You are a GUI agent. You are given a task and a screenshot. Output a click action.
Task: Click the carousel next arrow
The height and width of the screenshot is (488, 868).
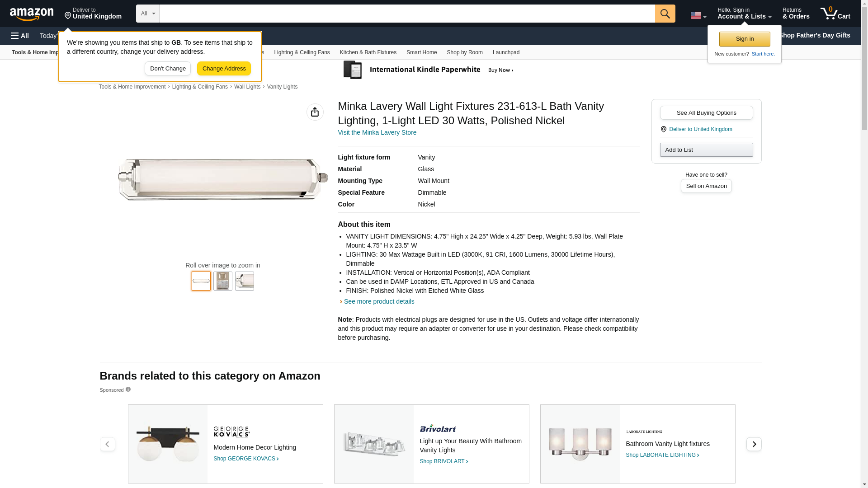click(x=754, y=444)
